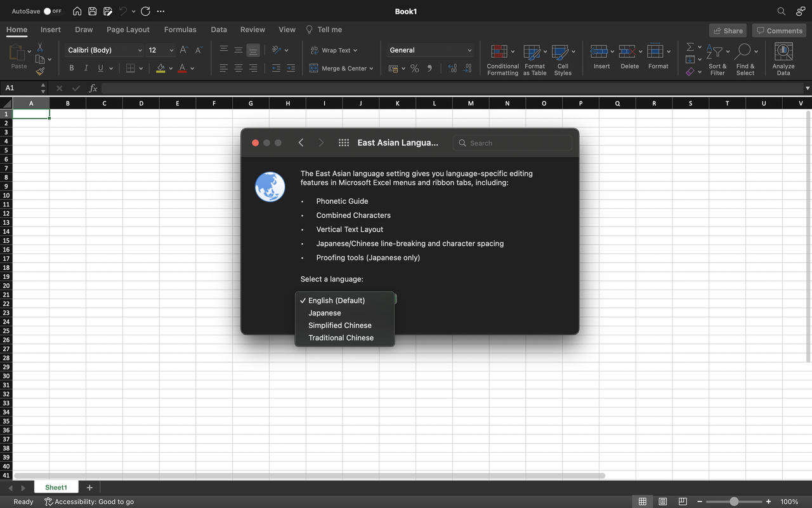Cut selection with the scissors icon
812x508 pixels.
[x=40, y=48]
